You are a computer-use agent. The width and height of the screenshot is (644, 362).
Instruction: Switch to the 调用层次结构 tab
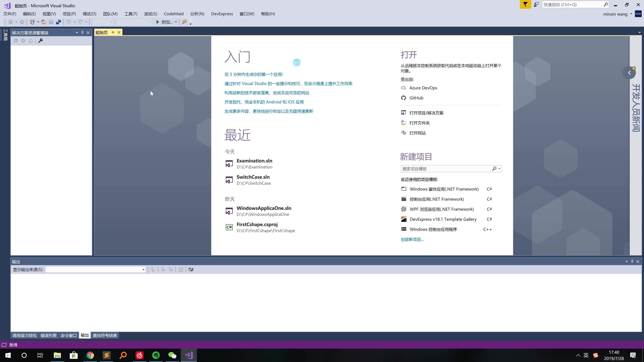(24, 335)
